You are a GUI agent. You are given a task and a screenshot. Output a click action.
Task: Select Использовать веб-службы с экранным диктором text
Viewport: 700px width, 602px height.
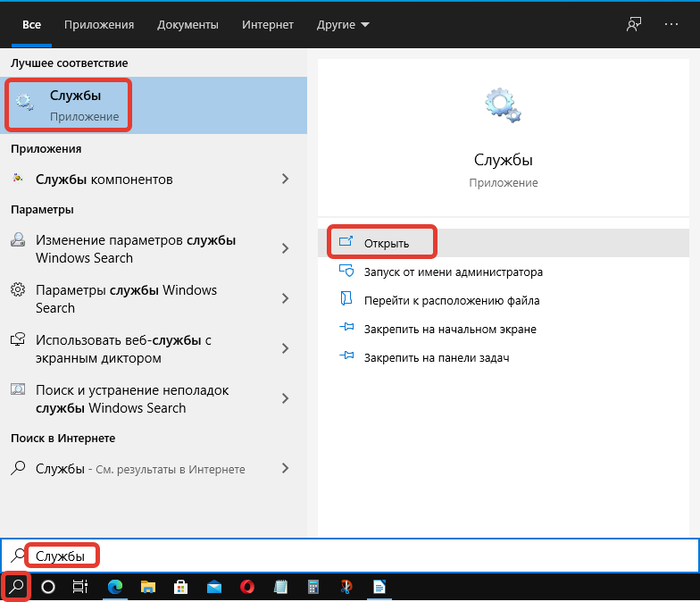pyautogui.click(x=123, y=348)
